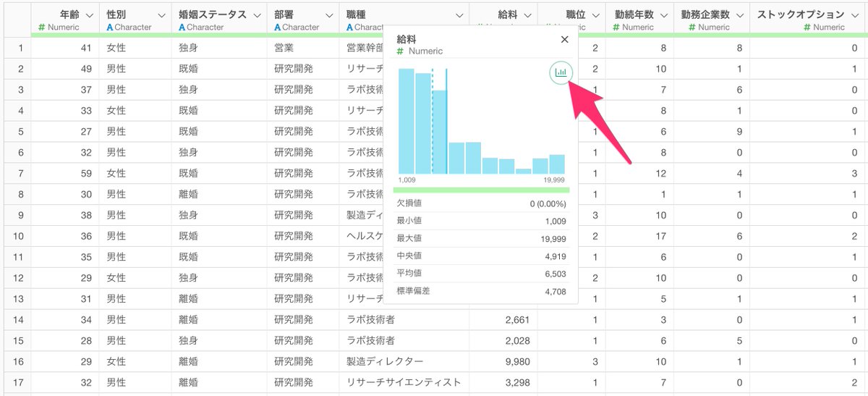Screen dimensions: 868x396
Task: Click the 最大値 row showing 19,999
Action: (481, 239)
